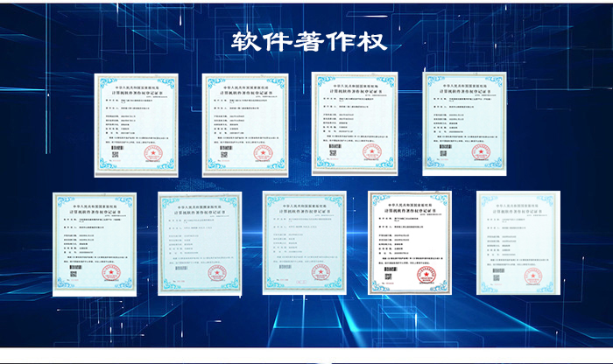Select the middle certificate in the bottom row
Screen dimensions: 613x364
(x=306, y=241)
